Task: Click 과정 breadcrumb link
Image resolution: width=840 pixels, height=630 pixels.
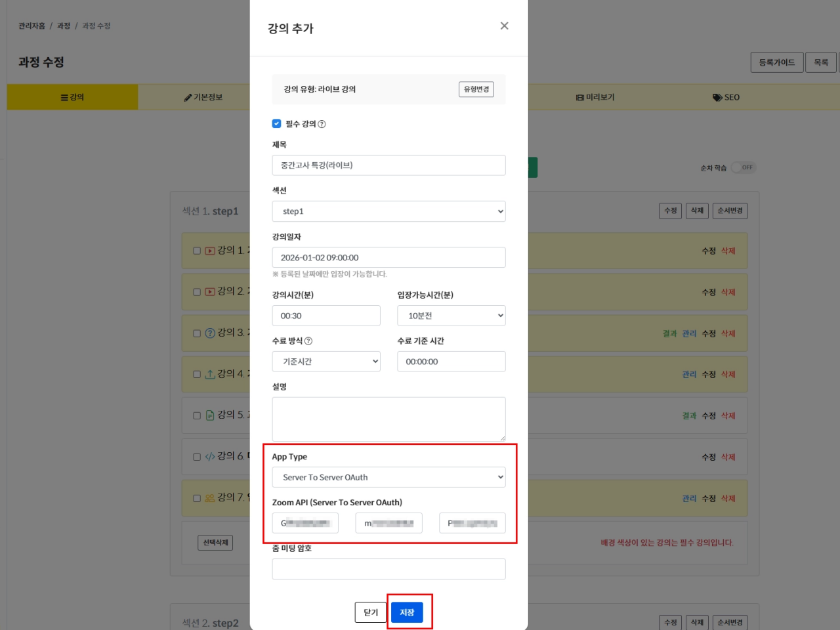Action: (64, 26)
